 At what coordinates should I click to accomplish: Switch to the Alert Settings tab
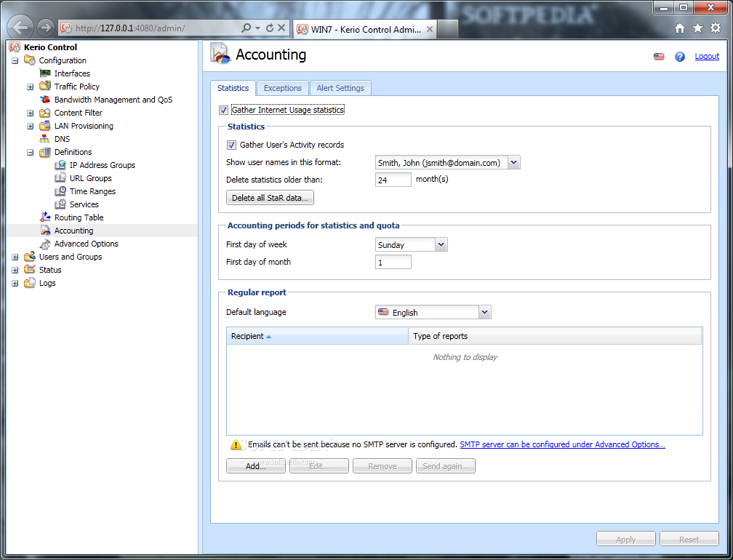pyautogui.click(x=340, y=88)
